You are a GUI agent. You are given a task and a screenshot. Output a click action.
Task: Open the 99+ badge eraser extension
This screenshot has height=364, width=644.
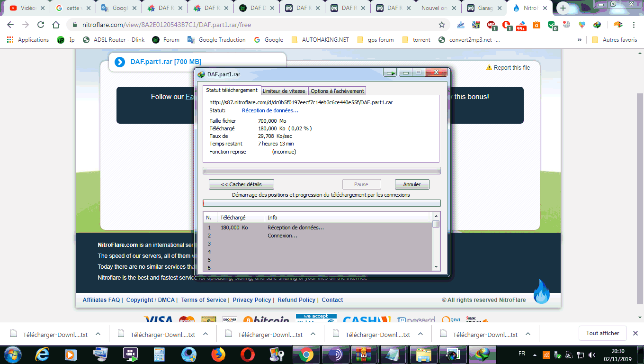point(521,25)
